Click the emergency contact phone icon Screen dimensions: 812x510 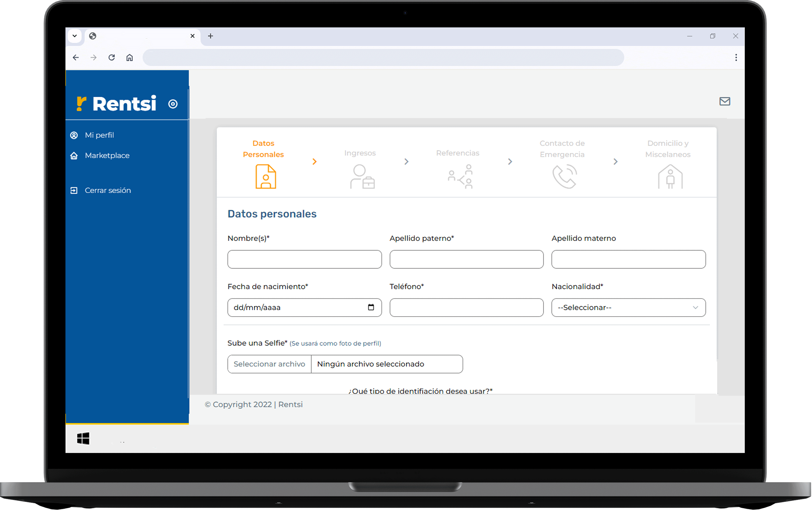coord(565,177)
